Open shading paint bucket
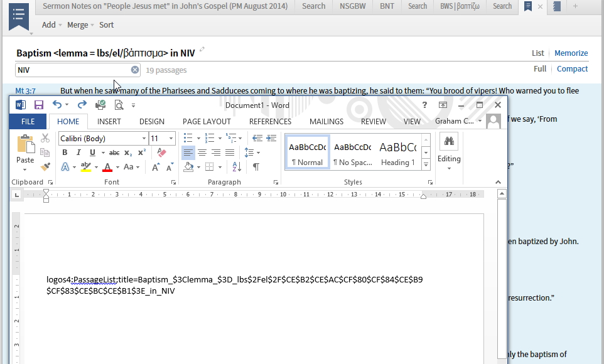The image size is (604, 364). 188,167
